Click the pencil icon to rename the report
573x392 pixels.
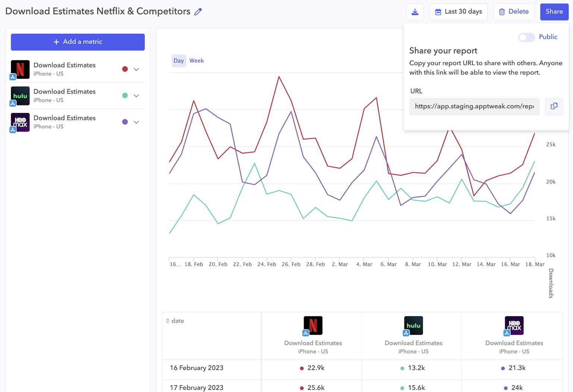198,12
